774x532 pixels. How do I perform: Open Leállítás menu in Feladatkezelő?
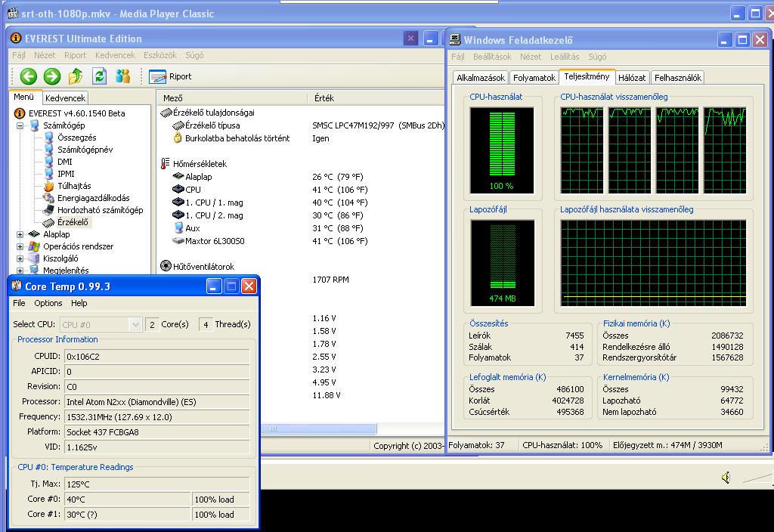coord(565,57)
